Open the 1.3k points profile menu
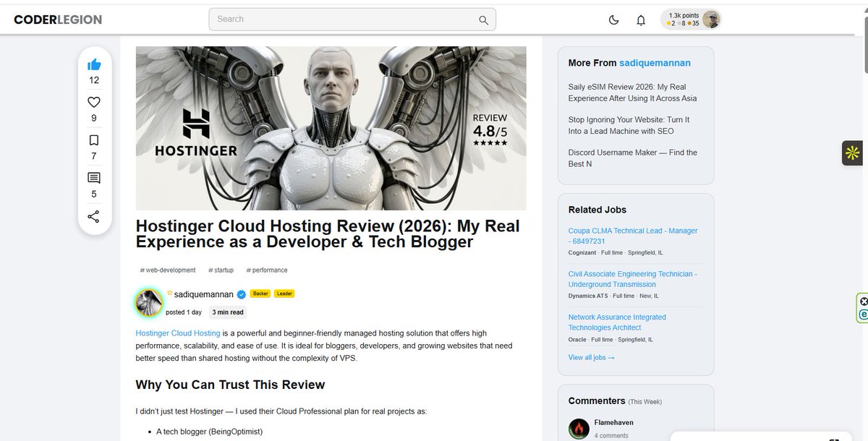Viewport: 868px width, 441px height. (x=691, y=20)
